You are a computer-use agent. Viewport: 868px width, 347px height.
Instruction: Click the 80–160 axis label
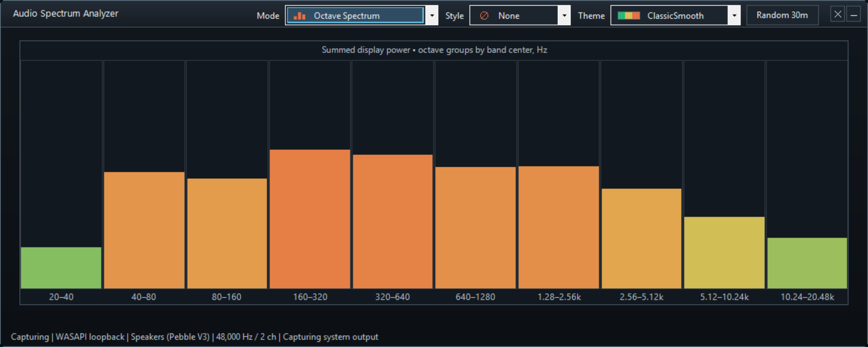coord(227,297)
